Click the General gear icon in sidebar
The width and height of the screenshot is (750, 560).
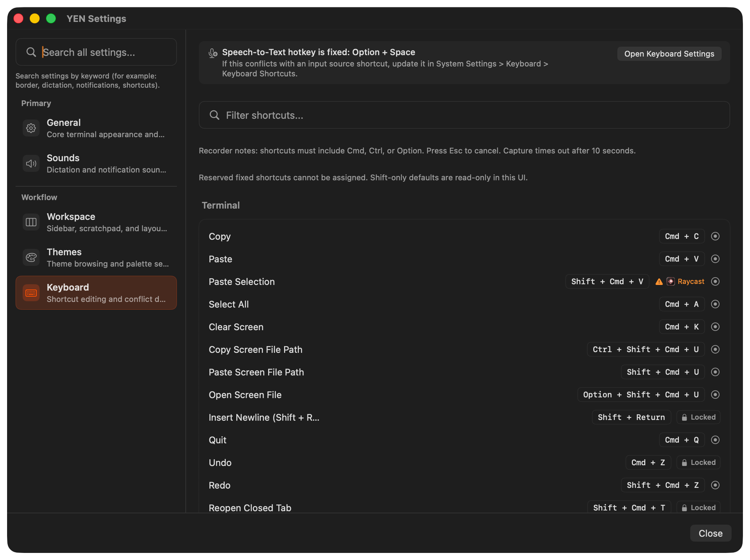click(31, 128)
